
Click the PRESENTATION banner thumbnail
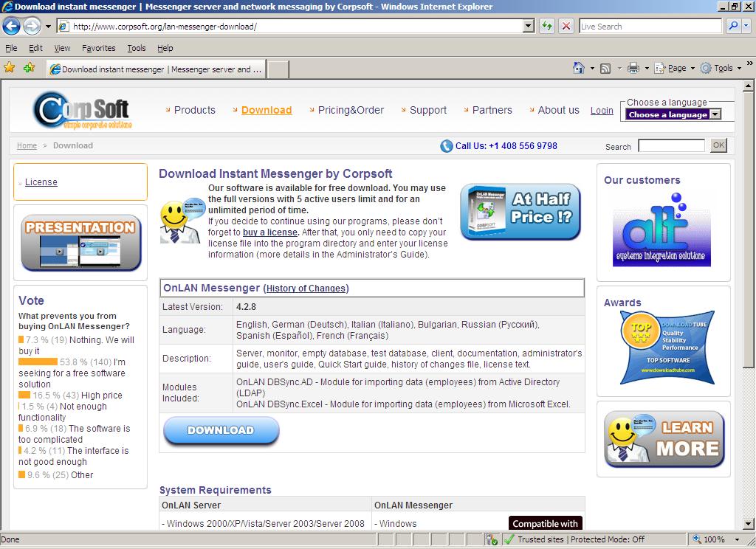click(x=80, y=243)
